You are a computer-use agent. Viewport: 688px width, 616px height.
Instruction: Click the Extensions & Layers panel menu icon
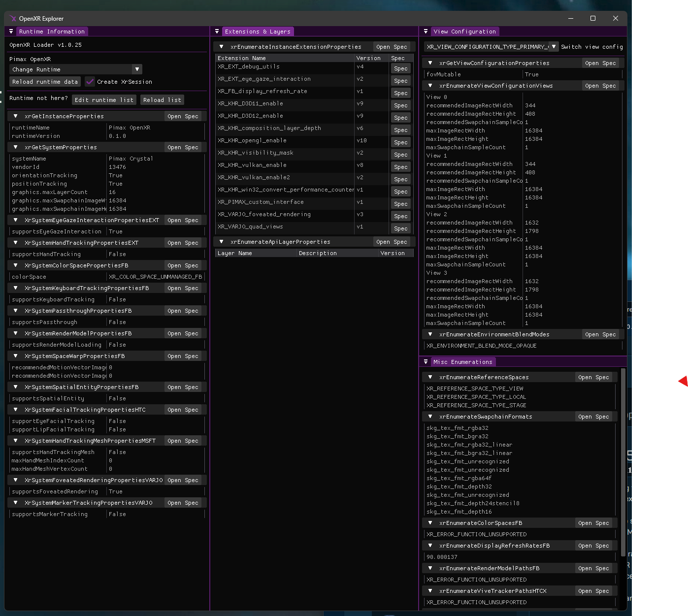217,32
